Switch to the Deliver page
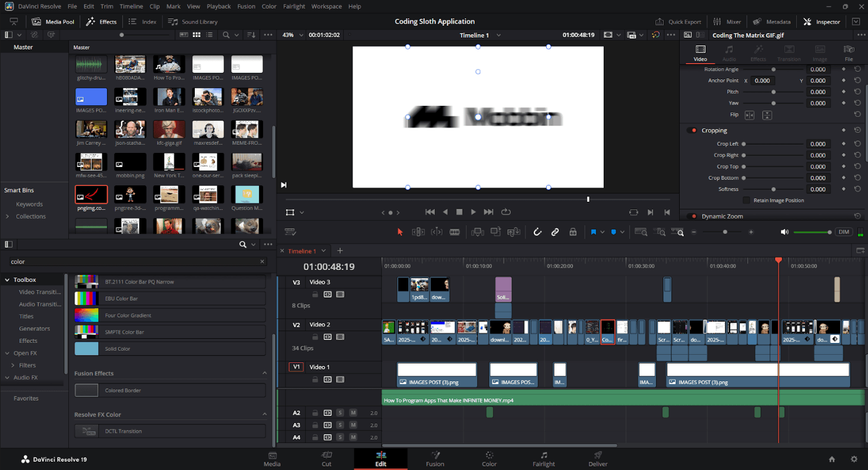This screenshot has width=868, height=470. (x=598, y=459)
